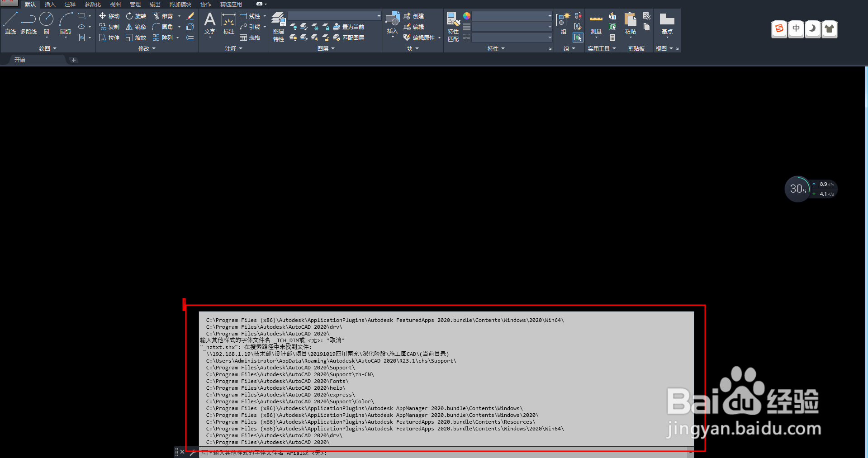The height and width of the screenshot is (458, 868).
Task: Expand the 绘图 panel title
Action: tap(47, 48)
